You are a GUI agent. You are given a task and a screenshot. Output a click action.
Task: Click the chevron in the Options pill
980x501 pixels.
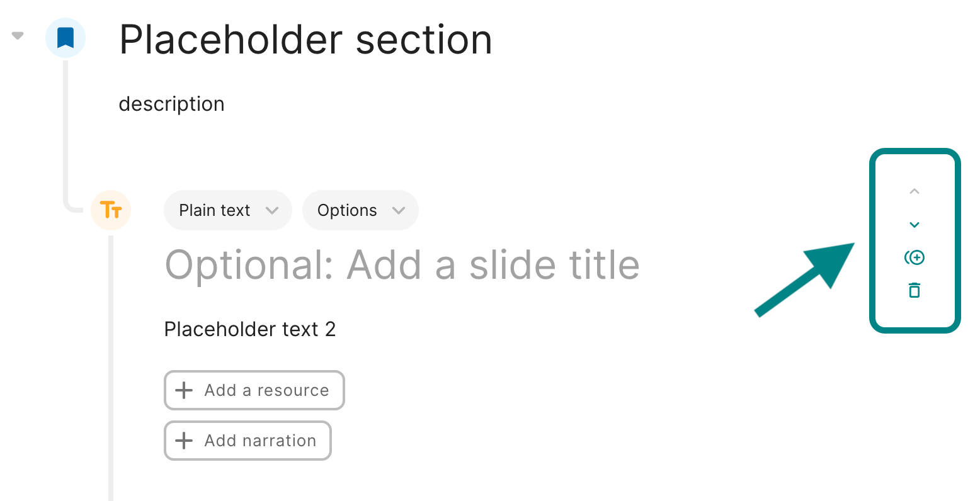coord(399,210)
